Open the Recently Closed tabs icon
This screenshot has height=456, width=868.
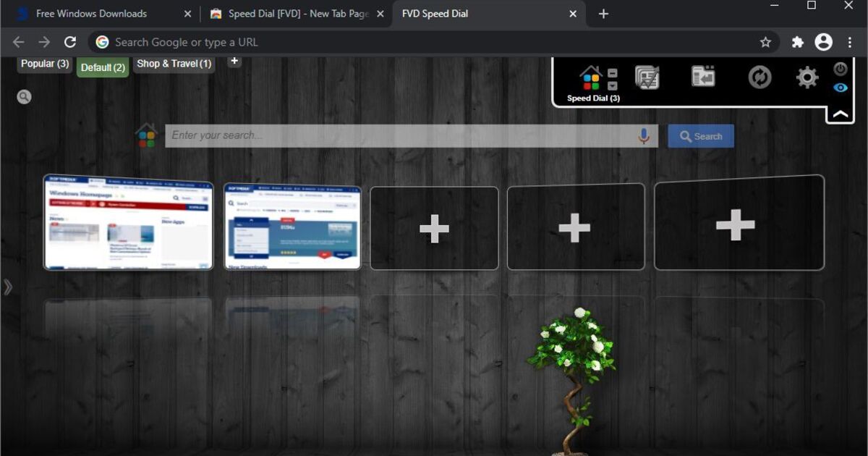[x=703, y=77]
